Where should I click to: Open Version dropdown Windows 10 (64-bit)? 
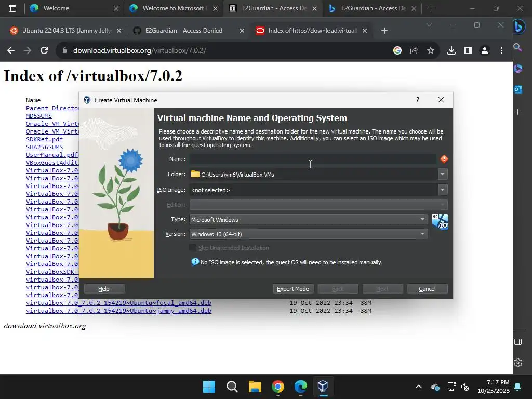(x=309, y=234)
